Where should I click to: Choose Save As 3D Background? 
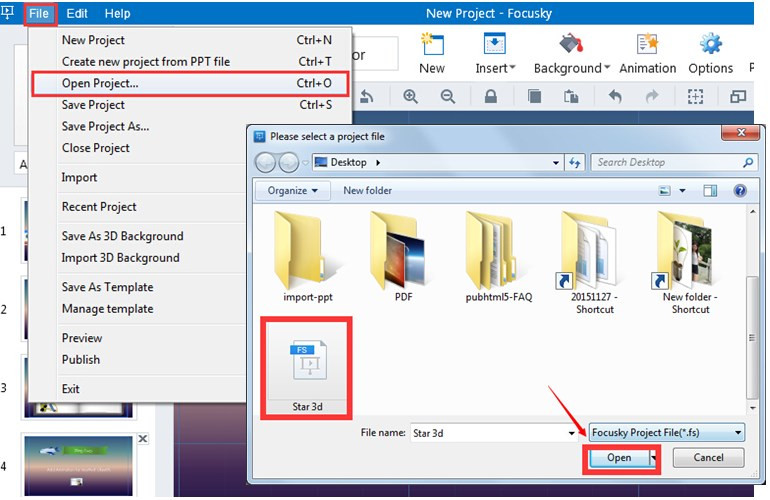[122, 236]
